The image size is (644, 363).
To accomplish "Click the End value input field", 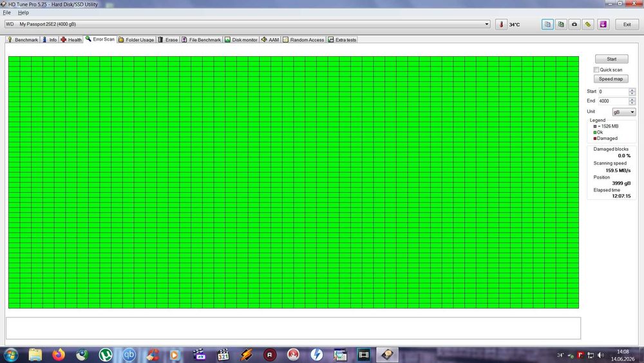I will tap(613, 101).
